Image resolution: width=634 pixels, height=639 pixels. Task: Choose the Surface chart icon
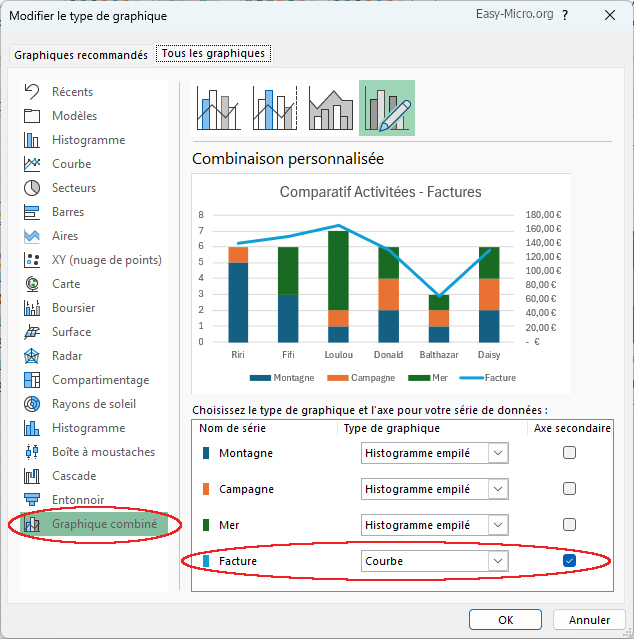(x=32, y=332)
